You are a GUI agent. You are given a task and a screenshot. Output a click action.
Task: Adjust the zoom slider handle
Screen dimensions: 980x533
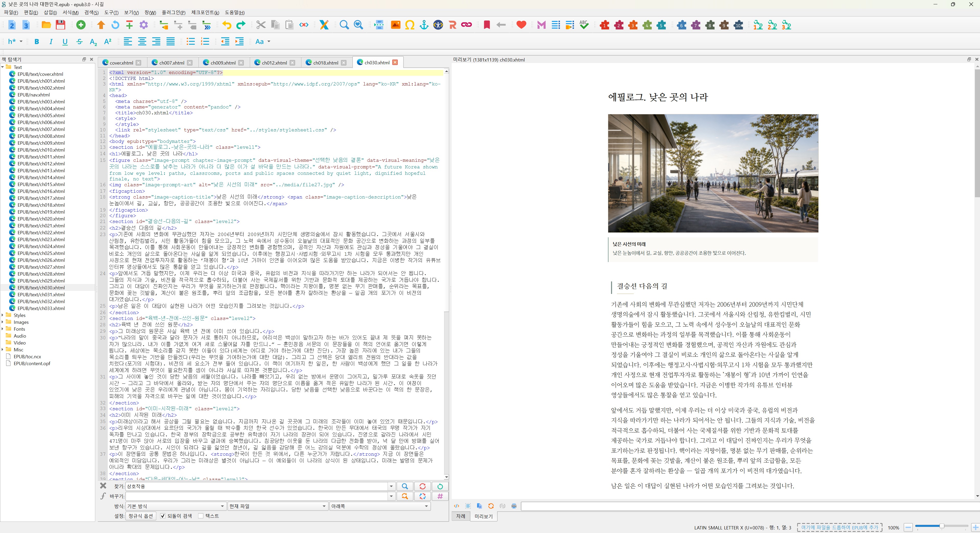pos(942,526)
